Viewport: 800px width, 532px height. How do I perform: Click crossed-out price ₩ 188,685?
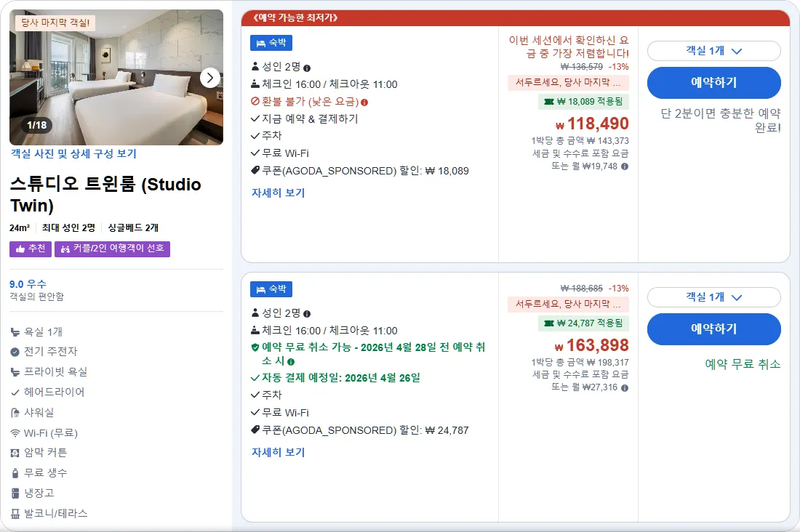[x=582, y=289]
